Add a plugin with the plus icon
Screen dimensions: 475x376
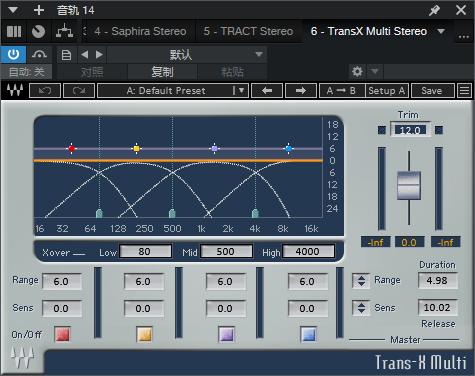[39, 10]
